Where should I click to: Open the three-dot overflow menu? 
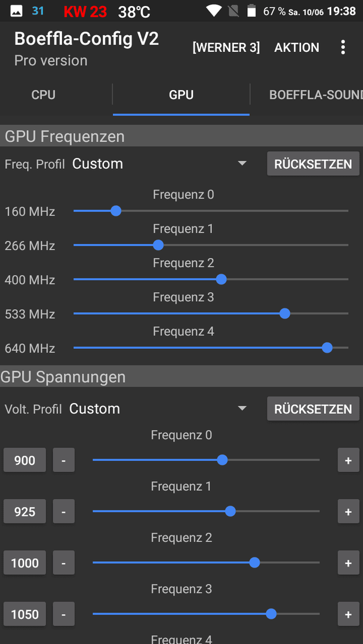(343, 48)
